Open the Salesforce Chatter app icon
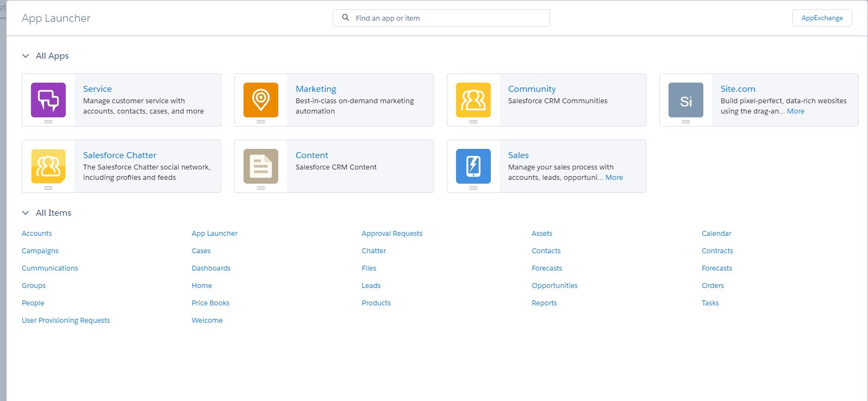The height and width of the screenshot is (401, 868). point(48,166)
